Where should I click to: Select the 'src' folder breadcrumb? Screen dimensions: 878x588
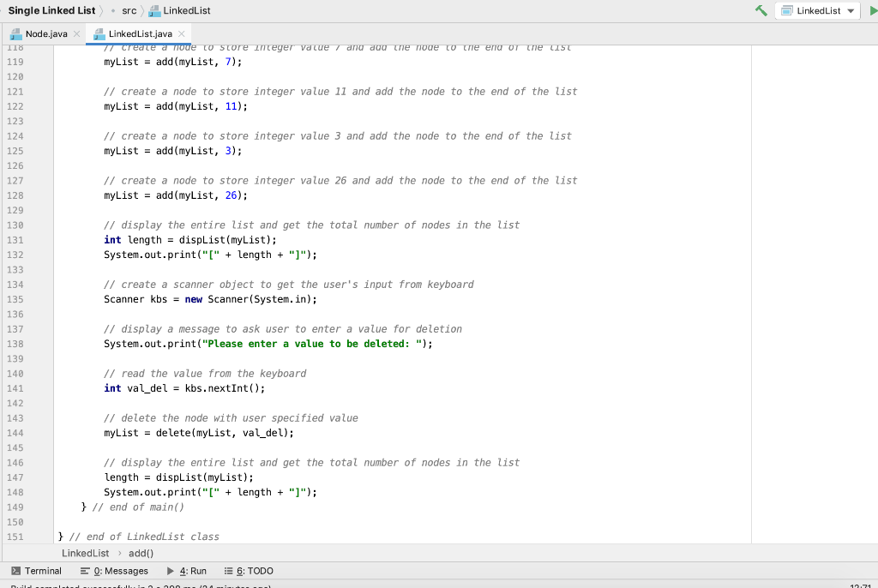tap(129, 10)
